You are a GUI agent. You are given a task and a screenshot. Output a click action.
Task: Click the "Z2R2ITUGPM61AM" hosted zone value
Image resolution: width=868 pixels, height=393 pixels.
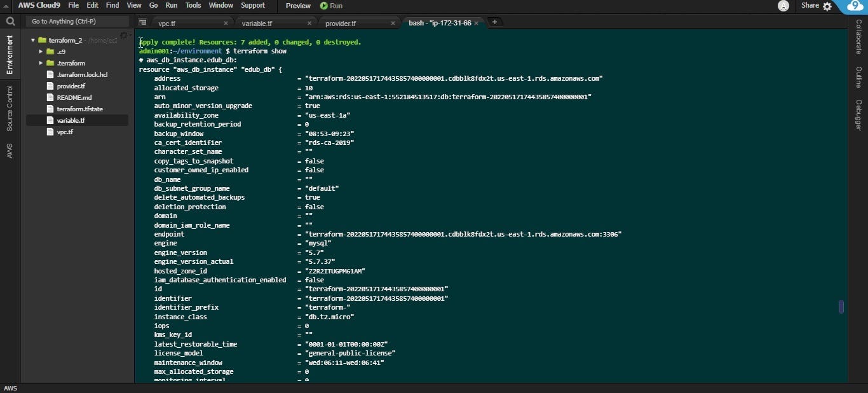(x=335, y=271)
